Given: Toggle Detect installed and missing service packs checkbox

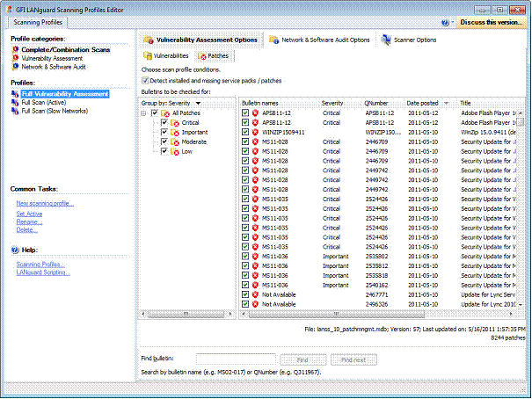Looking at the screenshot, I should [x=145, y=81].
